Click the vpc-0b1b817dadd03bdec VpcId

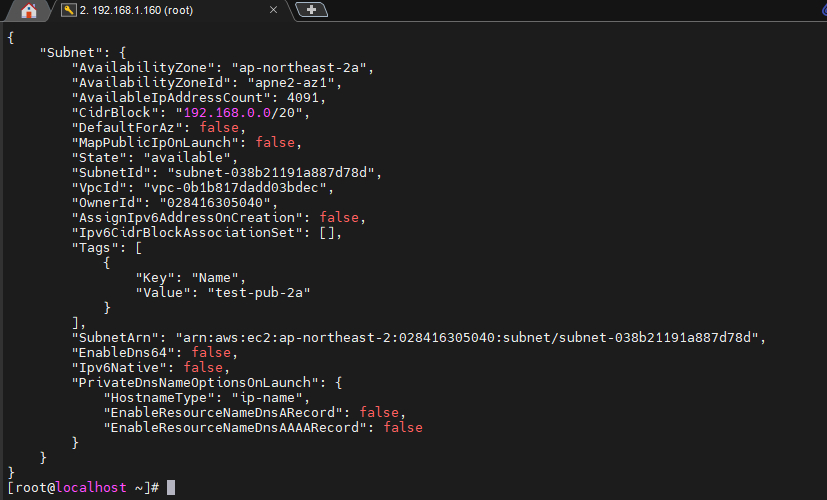pyautogui.click(x=235, y=188)
